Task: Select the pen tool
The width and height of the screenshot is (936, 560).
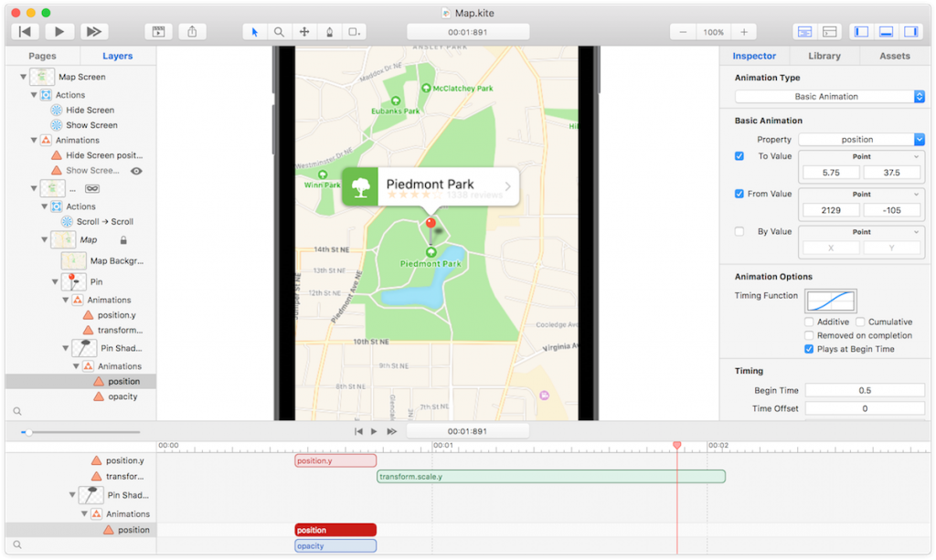Action: (x=328, y=31)
